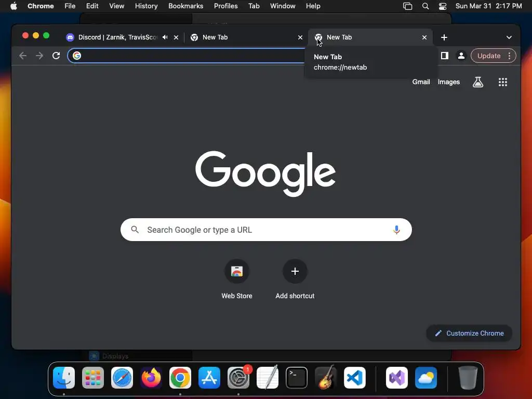Open Terminal from the dock

(x=297, y=378)
